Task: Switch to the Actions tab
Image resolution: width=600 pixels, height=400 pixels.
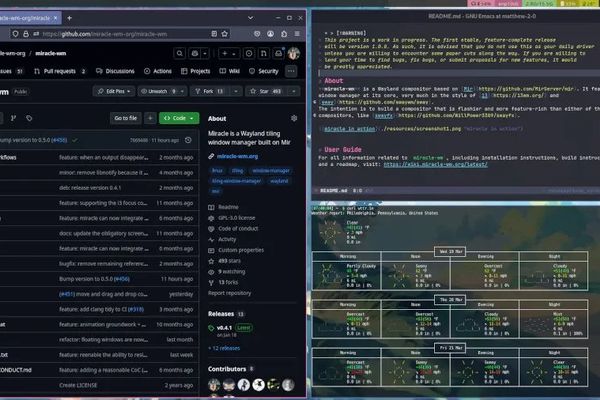Action: tap(158, 71)
